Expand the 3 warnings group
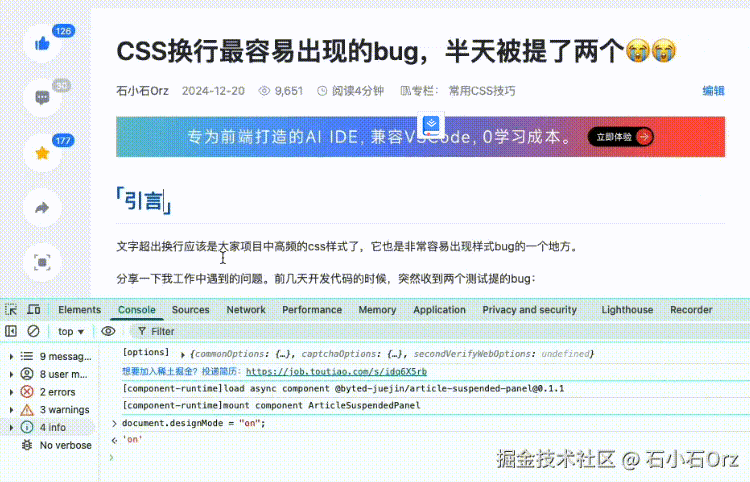750x482 pixels. click(x=11, y=410)
